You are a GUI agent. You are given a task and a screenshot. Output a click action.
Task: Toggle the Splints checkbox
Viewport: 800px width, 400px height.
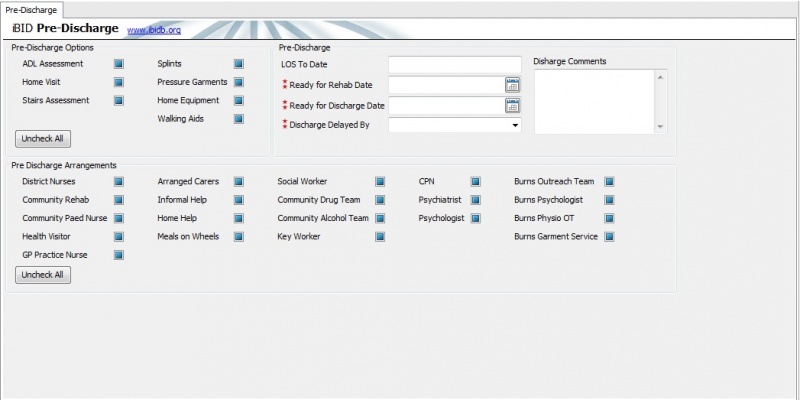239,64
